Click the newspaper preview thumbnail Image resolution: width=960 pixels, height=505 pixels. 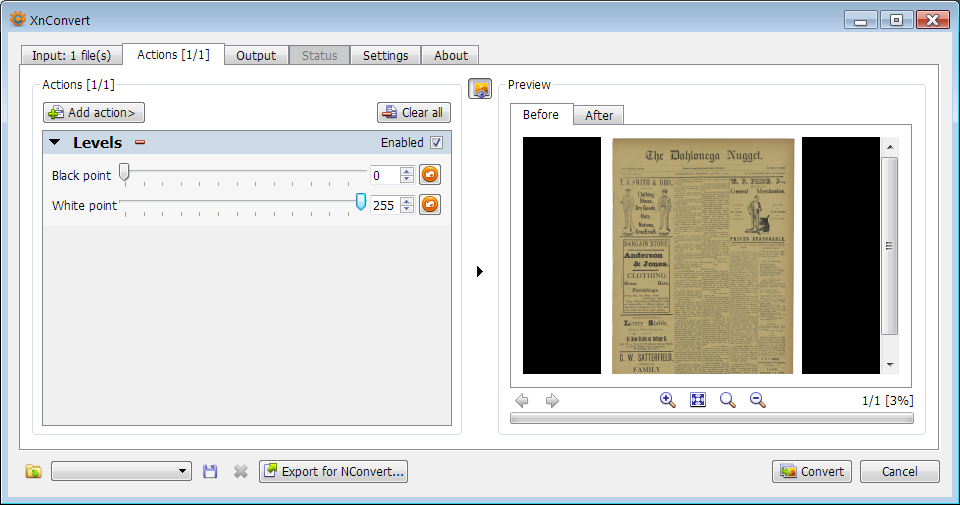point(703,255)
